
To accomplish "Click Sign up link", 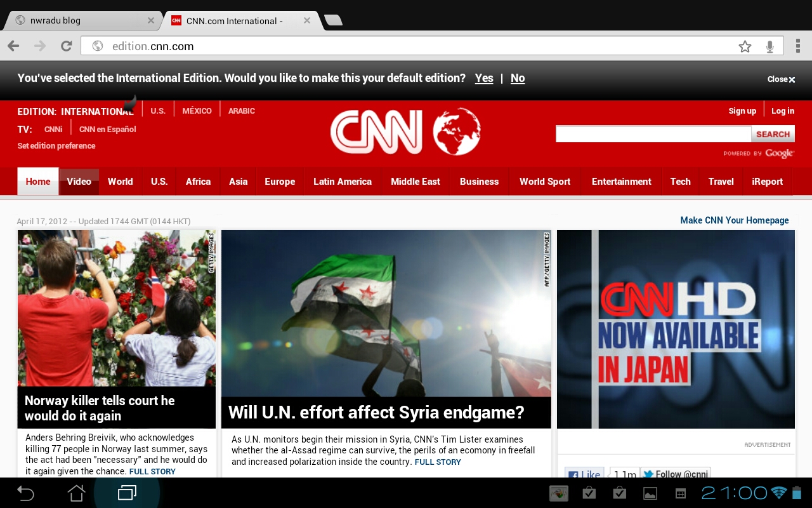I will pos(742,110).
